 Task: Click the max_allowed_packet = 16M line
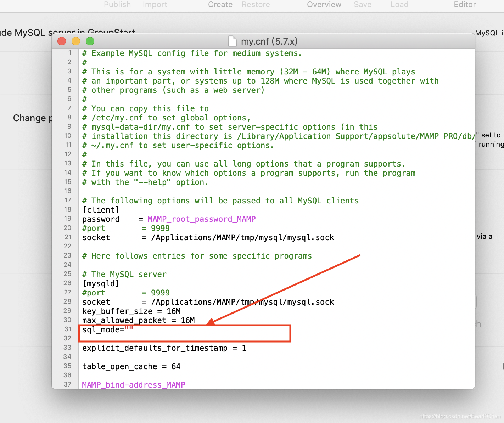click(139, 321)
